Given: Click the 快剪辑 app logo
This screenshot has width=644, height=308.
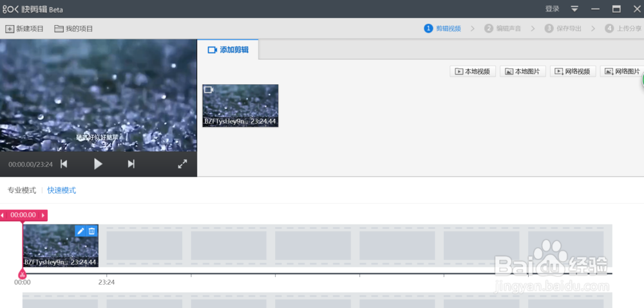Looking at the screenshot, I should (33, 9).
